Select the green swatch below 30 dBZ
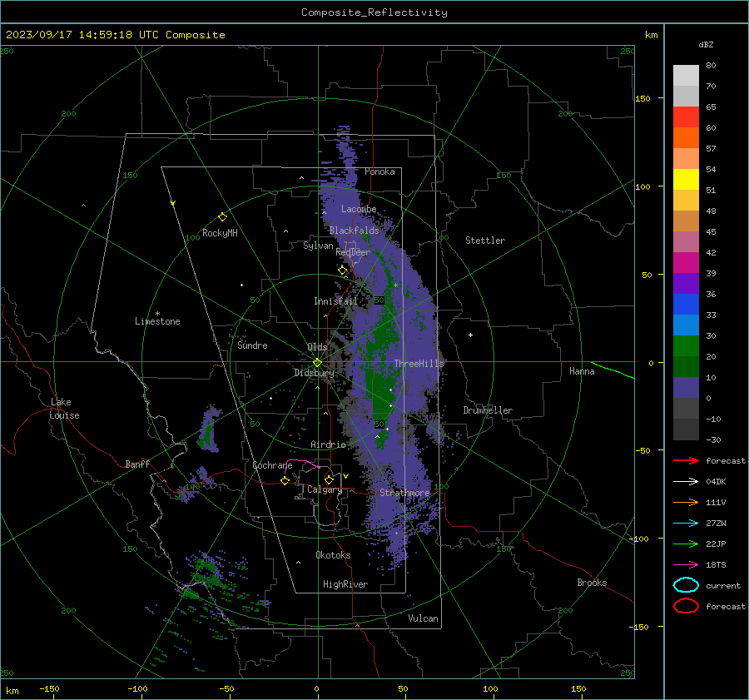 pyautogui.click(x=686, y=345)
